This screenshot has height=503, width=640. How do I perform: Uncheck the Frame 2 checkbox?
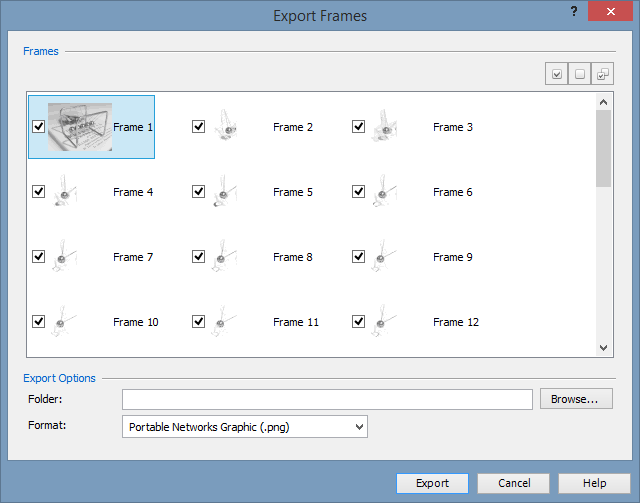[x=198, y=127]
